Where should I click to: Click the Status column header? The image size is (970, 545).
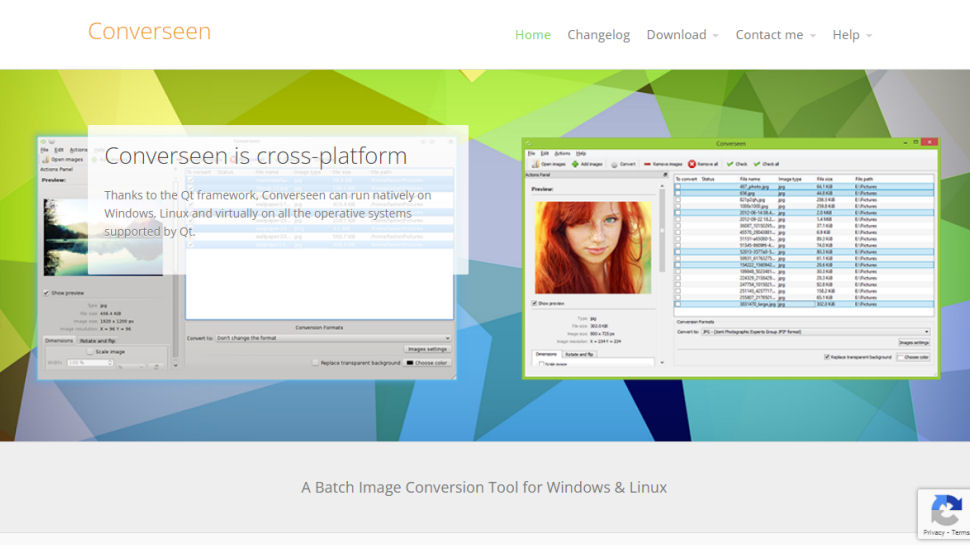(x=708, y=179)
